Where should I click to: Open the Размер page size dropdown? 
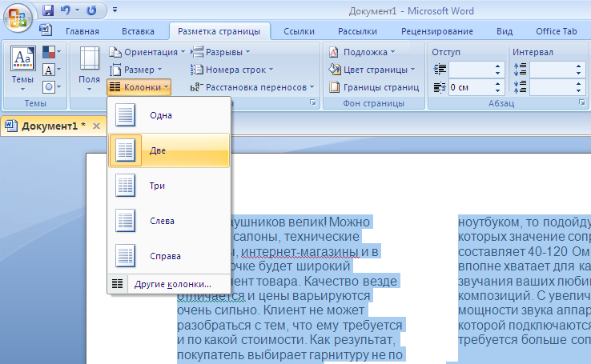click(135, 70)
